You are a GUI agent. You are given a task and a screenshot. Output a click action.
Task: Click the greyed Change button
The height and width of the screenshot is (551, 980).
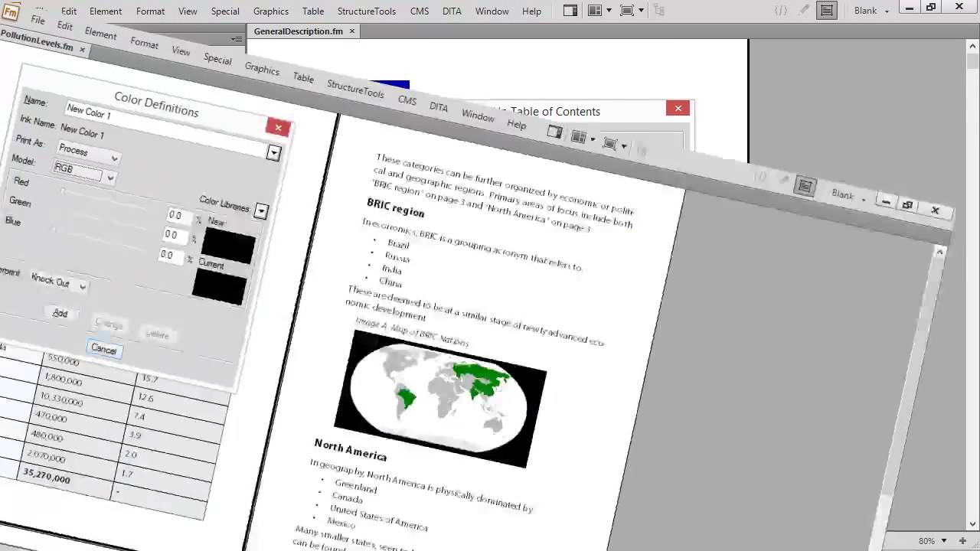tap(109, 324)
